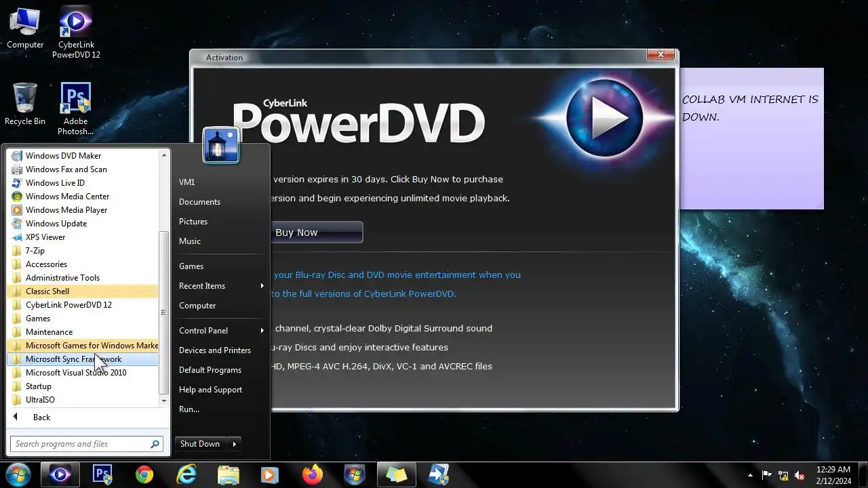Click Buy Now in Activation window
This screenshot has width=868, height=488.
coord(317,232)
